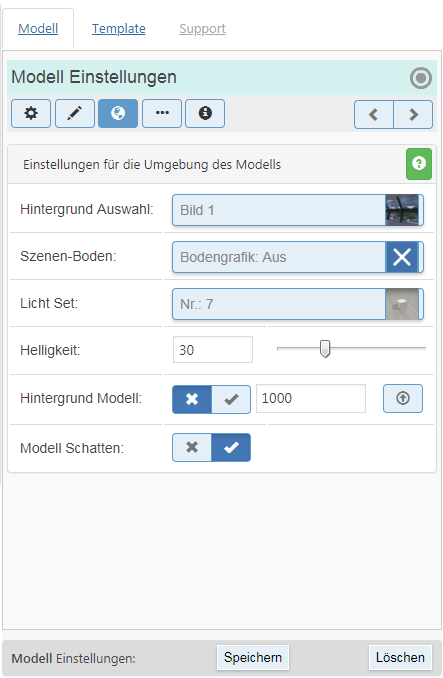Switch to the Template tab
The height and width of the screenshot is (678, 443).
[x=119, y=29]
